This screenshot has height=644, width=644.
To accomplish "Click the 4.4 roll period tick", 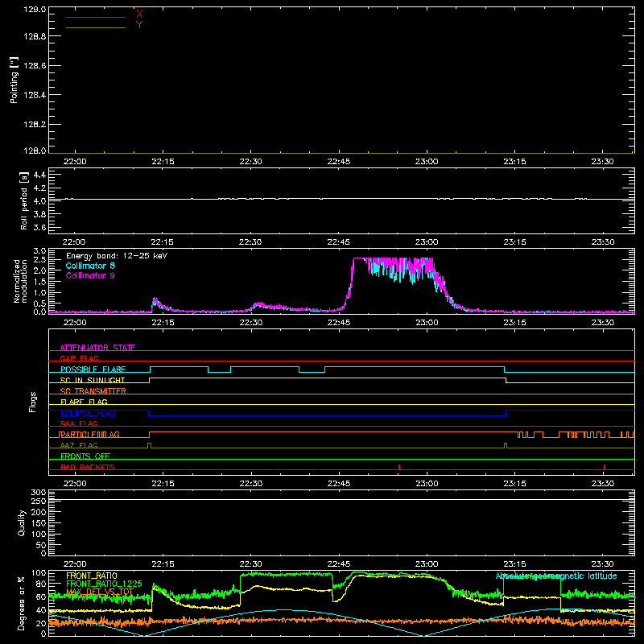I will (x=39, y=175).
